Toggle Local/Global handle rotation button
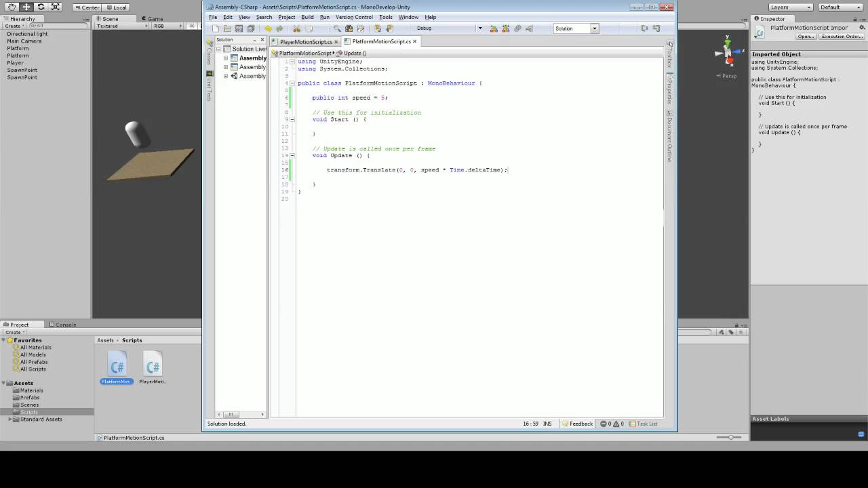868x488 pixels. tap(116, 7)
